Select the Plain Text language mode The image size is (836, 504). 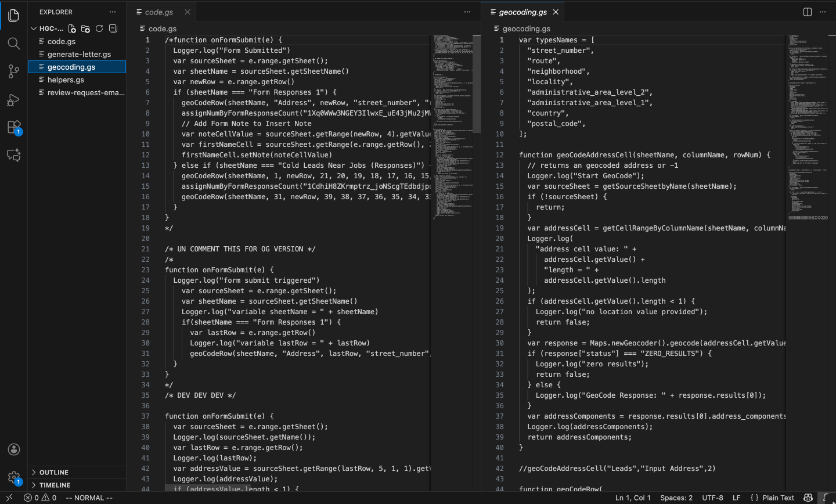point(779,498)
